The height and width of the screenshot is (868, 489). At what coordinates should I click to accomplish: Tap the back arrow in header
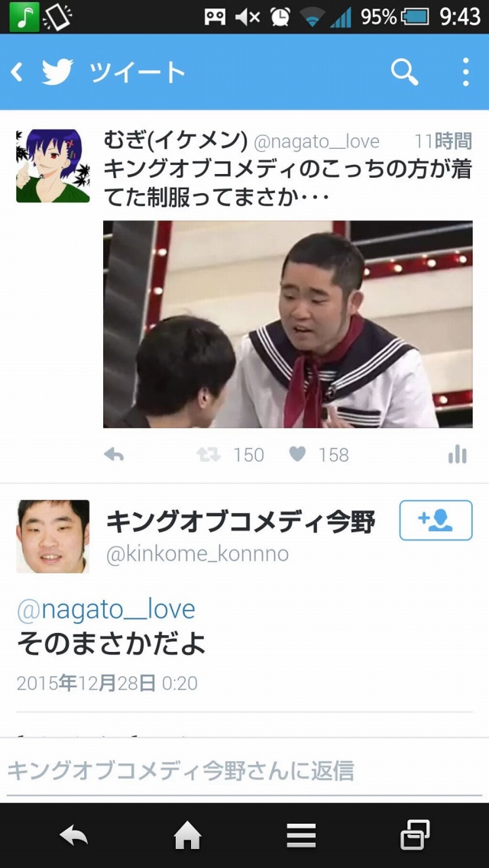[x=17, y=72]
